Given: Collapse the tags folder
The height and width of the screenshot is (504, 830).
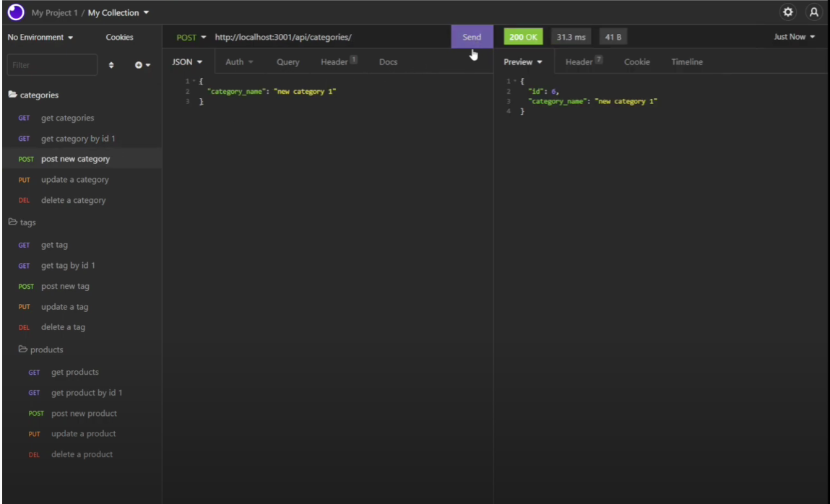Looking at the screenshot, I should tap(22, 222).
